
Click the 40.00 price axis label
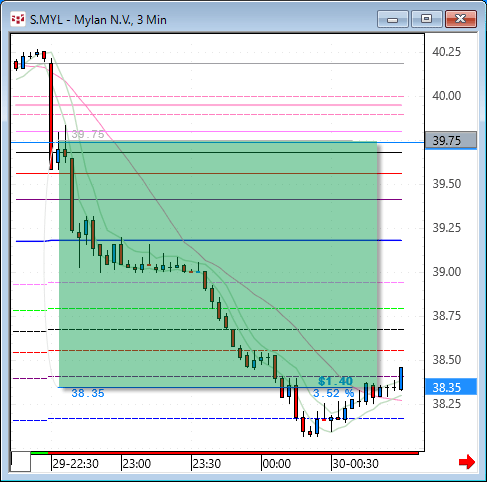pos(447,96)
